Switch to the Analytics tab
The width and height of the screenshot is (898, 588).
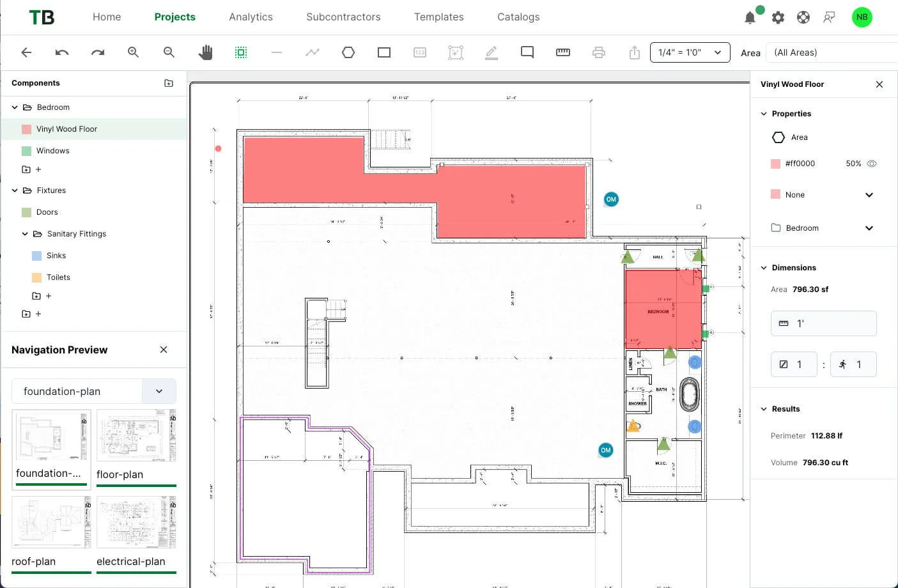[251, 17]
